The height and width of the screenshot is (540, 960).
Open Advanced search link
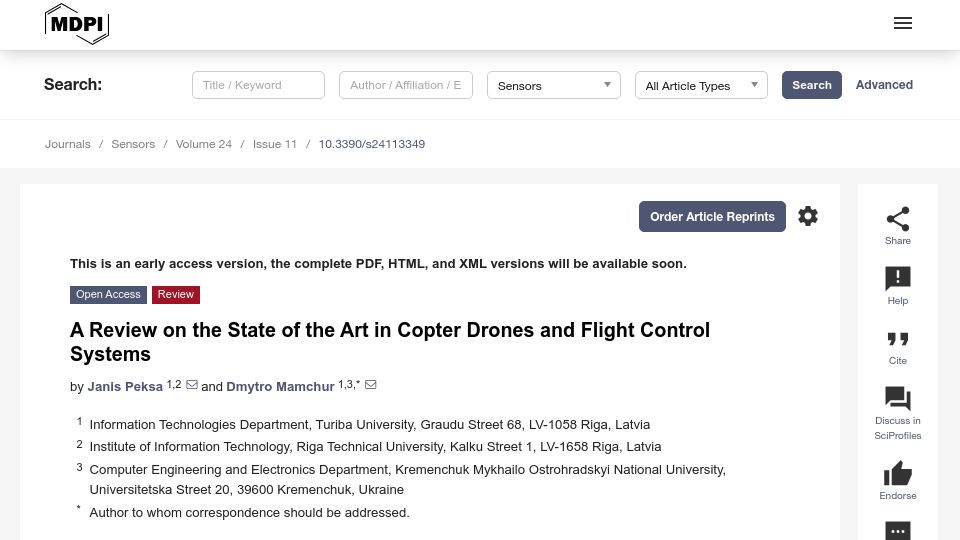pyautogui.click(x=884, y=85)
